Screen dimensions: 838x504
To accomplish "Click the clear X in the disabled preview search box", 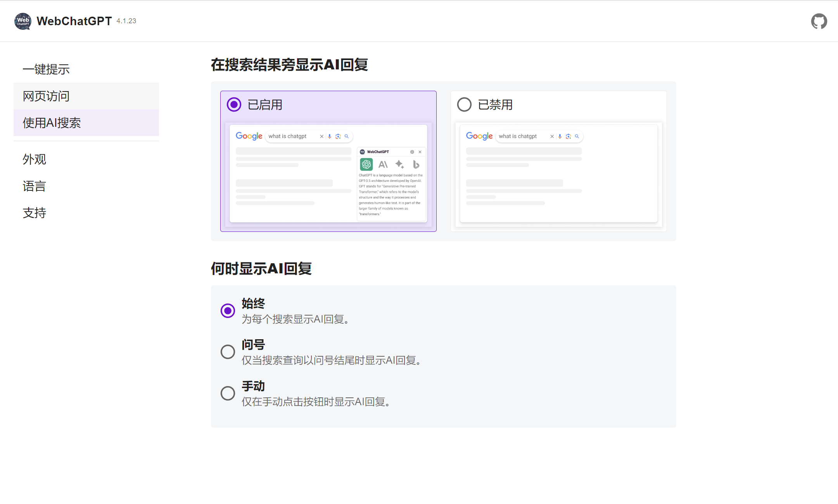I will click(x=552, y=136).
